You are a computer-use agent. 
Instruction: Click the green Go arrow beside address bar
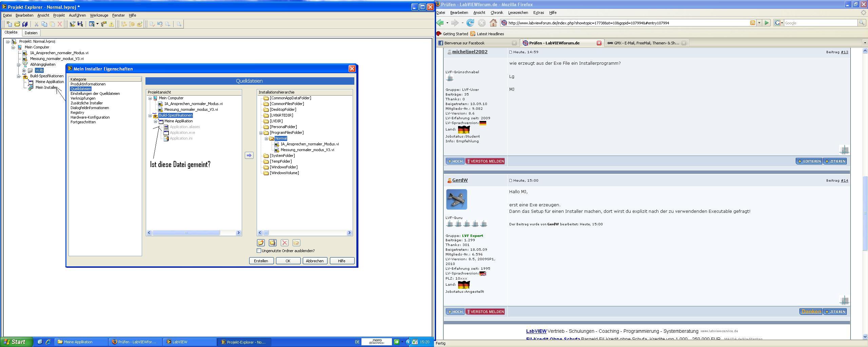767,23
